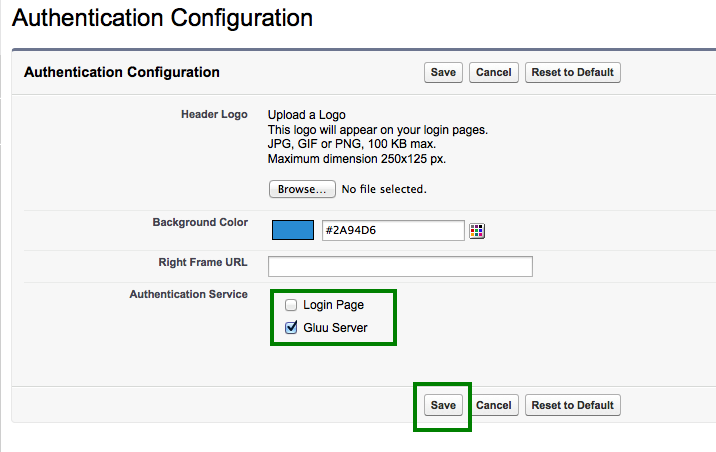Click the bottom Reset to Default button

click(572, 405)
